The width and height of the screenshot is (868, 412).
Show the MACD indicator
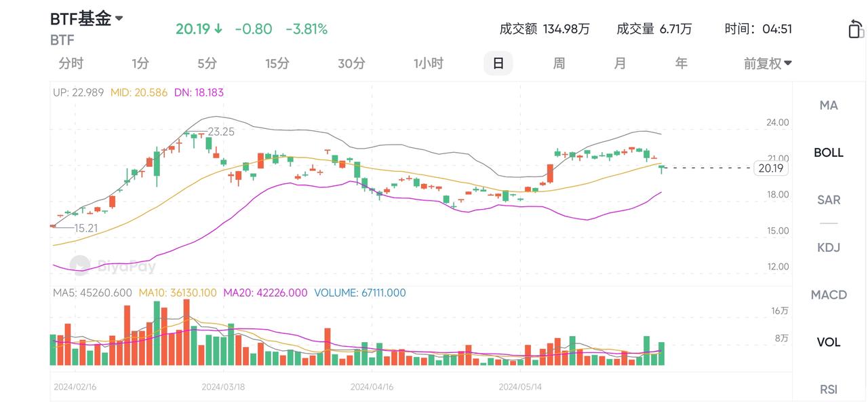829,295
